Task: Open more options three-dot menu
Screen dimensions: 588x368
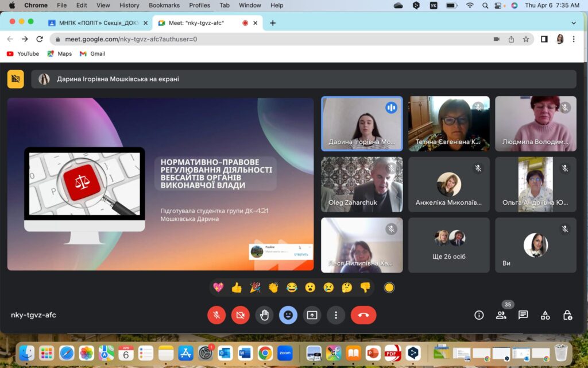Action: pos(335,315)
